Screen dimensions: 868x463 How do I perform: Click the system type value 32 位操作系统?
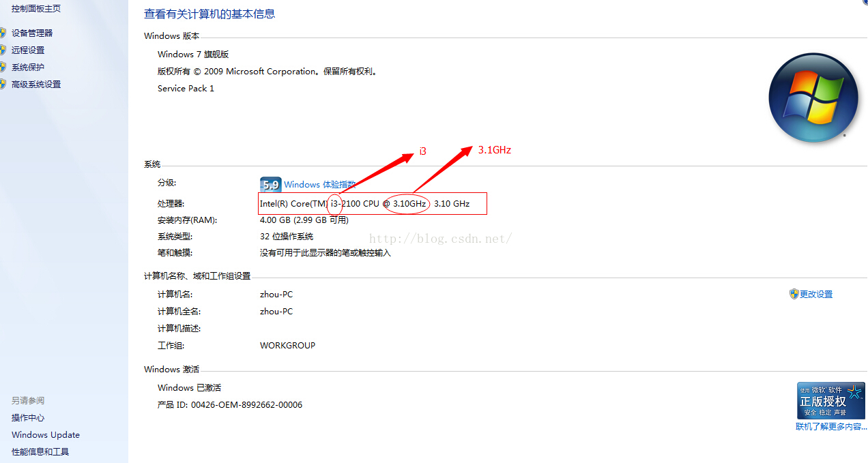pyautogui.click(x=287, y=237)
